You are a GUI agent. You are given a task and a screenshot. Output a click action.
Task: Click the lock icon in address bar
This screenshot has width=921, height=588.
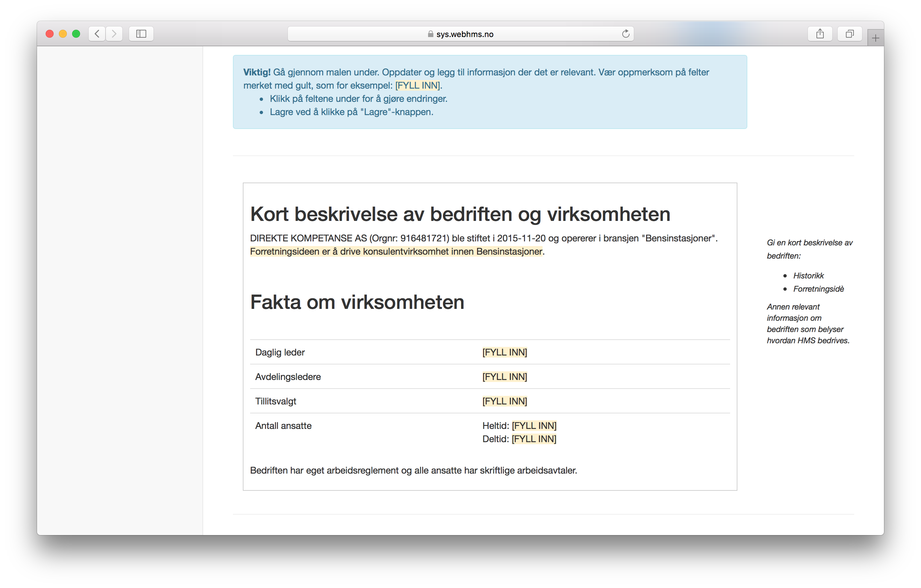[431, 34]
